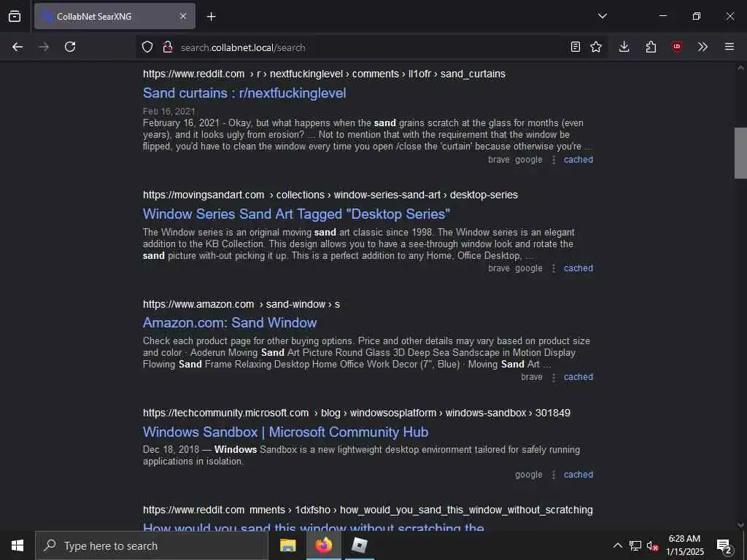Click amazon.com sand-window URL breadcrumb
The height and width of the screenshot is (560, 747).
click(x=241, y=304)
